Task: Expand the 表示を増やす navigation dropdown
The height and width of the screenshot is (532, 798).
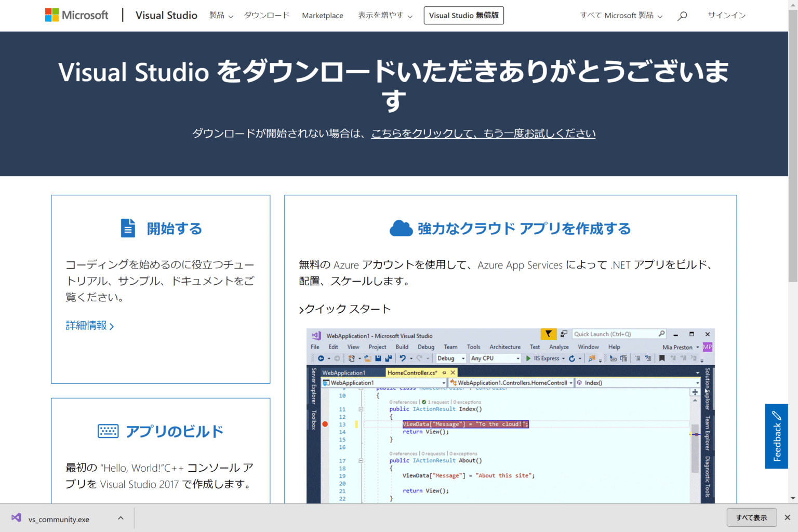Action: click(x=384, y=16)
